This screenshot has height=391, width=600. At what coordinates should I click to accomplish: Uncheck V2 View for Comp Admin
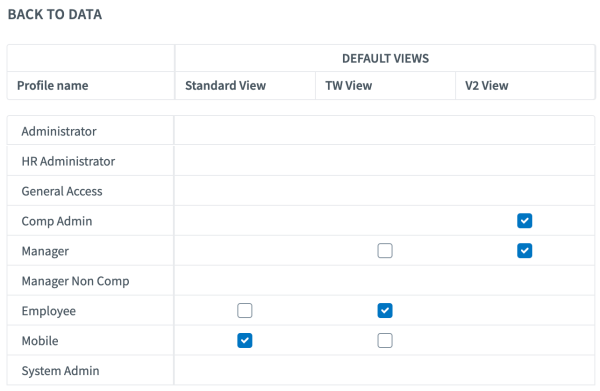pos(524,221)
